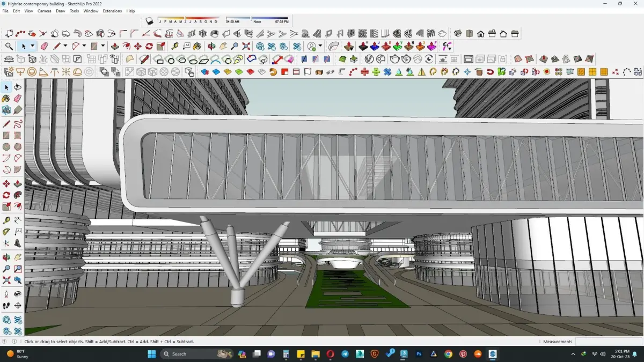Viewport: 644px width, 362px height.
Task: Open the Windows Start menu
Action: 152,354
